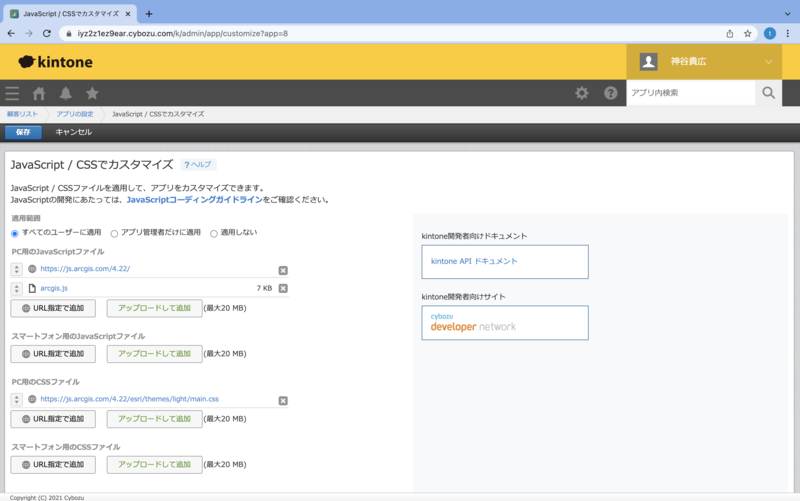Viewport: 800px width, 501px height.
Task: Click the share page icon in address bar
Action: tap(730, 34)
